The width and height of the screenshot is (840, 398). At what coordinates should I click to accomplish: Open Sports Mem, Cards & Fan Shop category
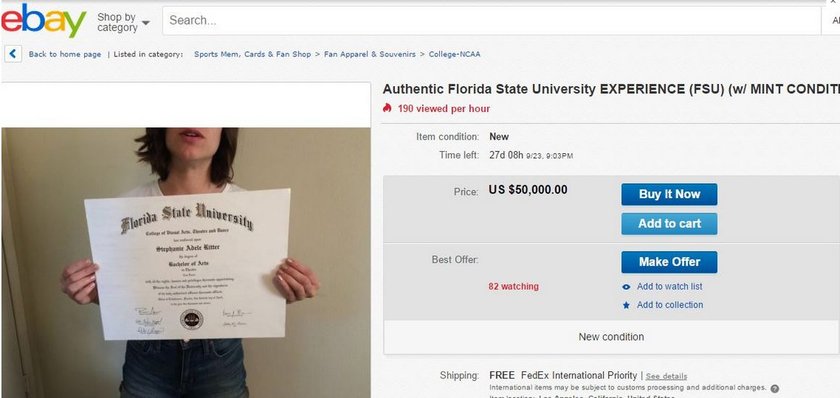[252, 54]
